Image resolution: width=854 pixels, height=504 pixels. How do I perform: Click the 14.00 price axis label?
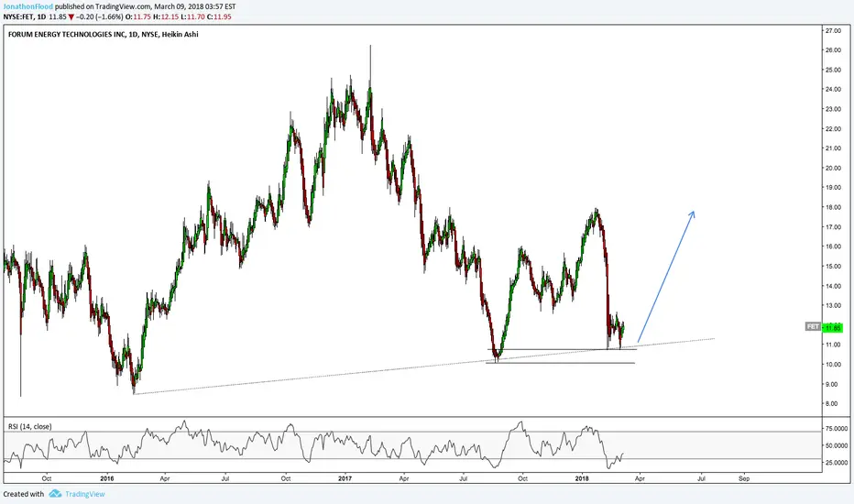click(833, 286)
